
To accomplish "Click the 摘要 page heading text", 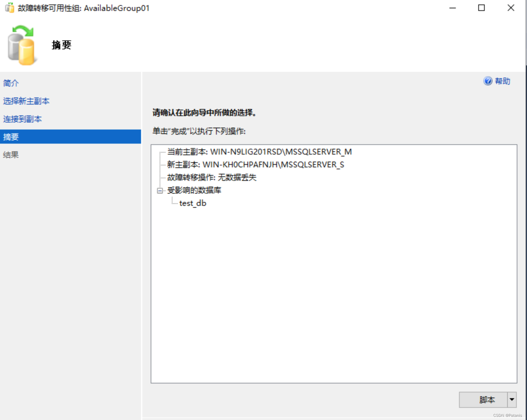I will [62, 45].
